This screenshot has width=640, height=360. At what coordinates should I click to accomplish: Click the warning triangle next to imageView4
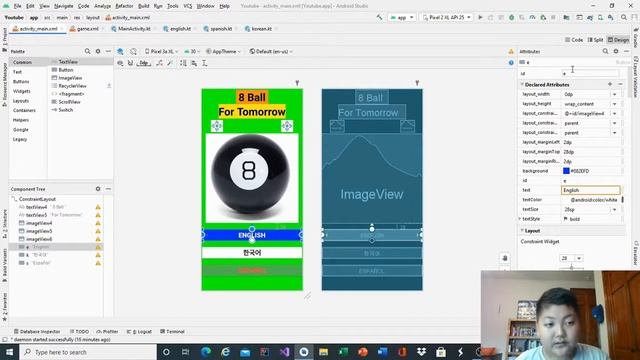click(98, 223)
